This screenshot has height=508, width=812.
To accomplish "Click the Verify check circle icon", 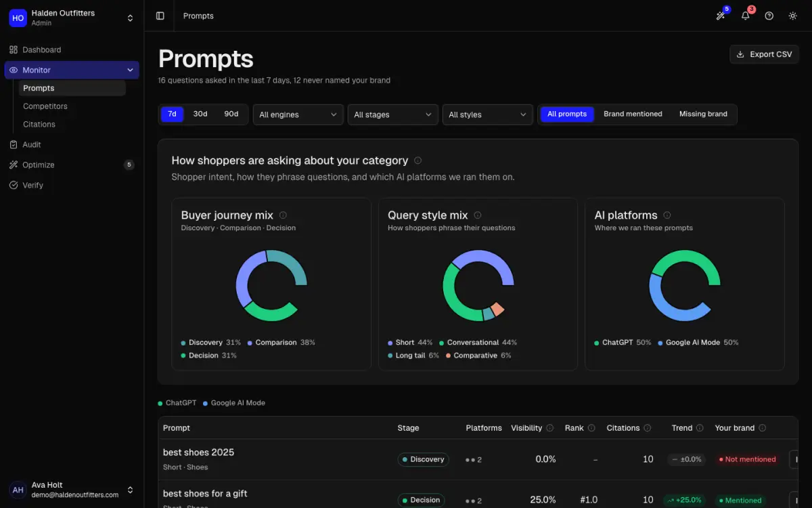I will [14, 185].
